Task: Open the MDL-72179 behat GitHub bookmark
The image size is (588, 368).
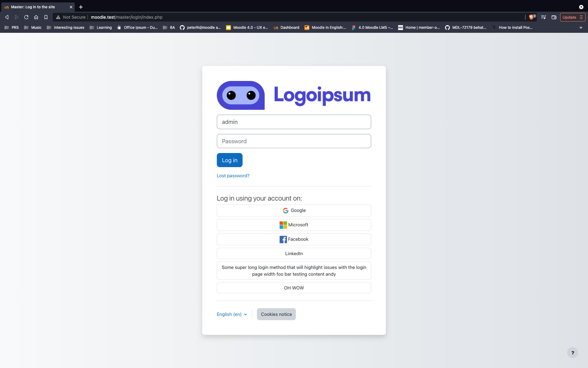Action: click(466, 28)
